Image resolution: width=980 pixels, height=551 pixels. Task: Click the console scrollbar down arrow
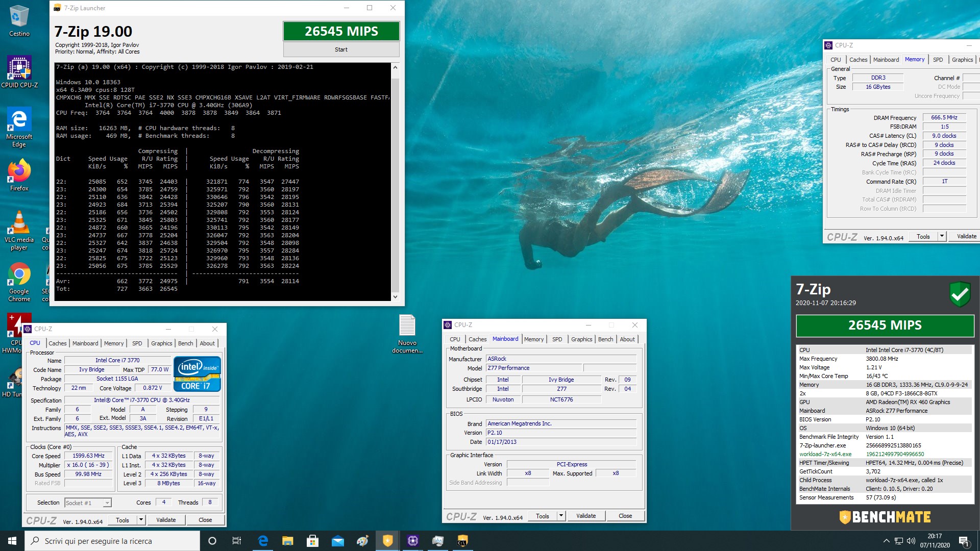tap(395, 296)
